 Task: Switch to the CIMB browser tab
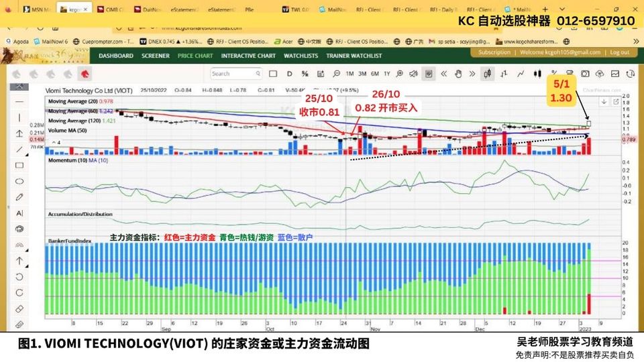click(111, 9)
